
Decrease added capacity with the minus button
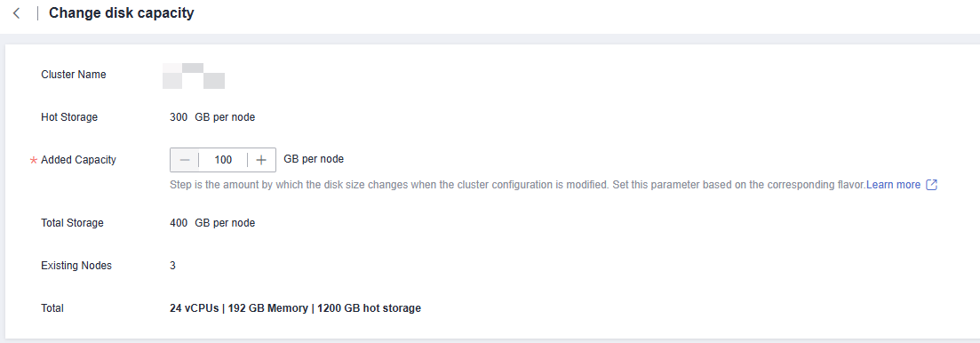185,160
